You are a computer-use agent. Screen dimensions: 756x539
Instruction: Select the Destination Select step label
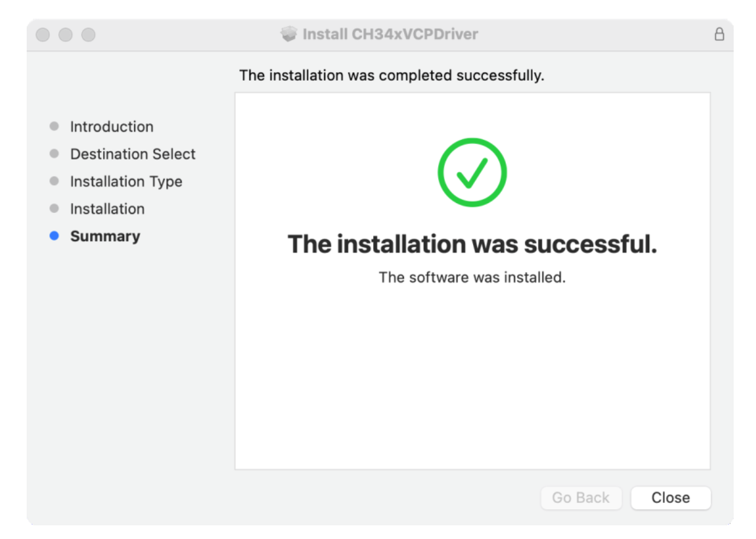click(133, 154)
